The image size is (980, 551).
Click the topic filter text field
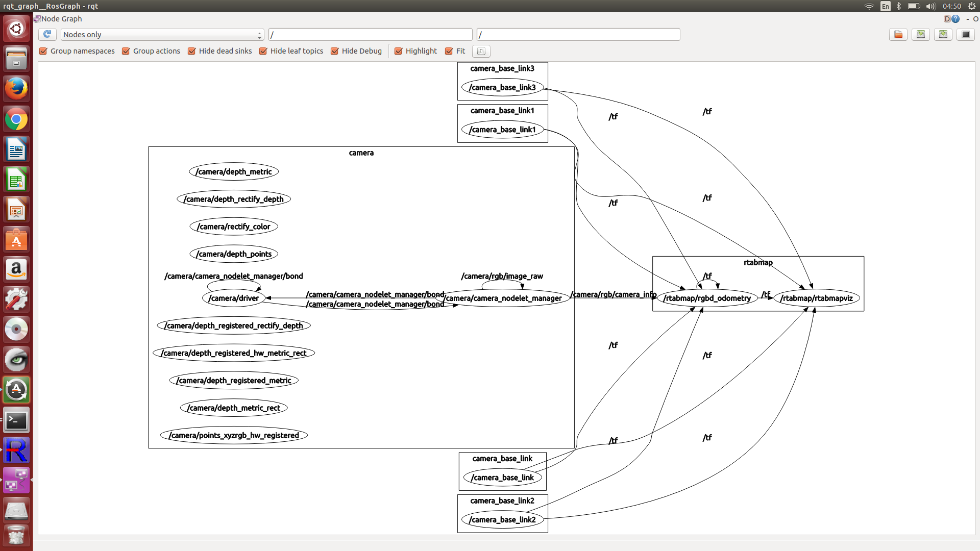578,34
